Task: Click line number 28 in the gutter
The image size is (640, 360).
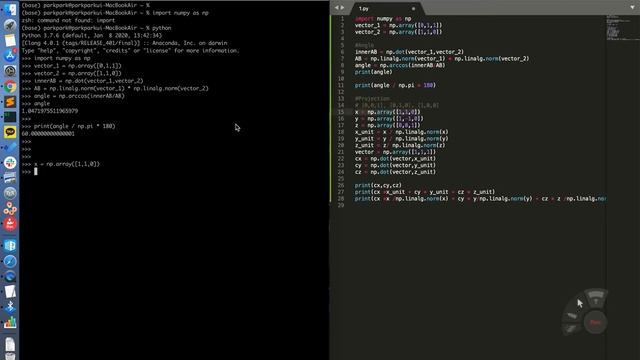Action: tap(341, 199)
